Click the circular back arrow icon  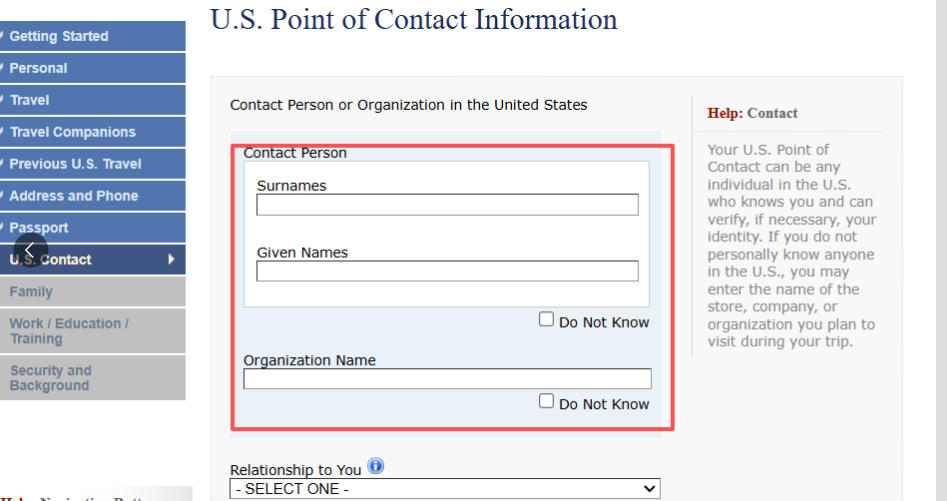click(30, 250)
